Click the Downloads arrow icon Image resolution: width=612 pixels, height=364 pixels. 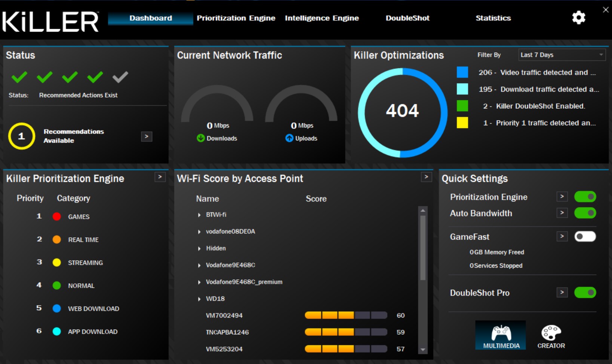(x=200, y=138)
